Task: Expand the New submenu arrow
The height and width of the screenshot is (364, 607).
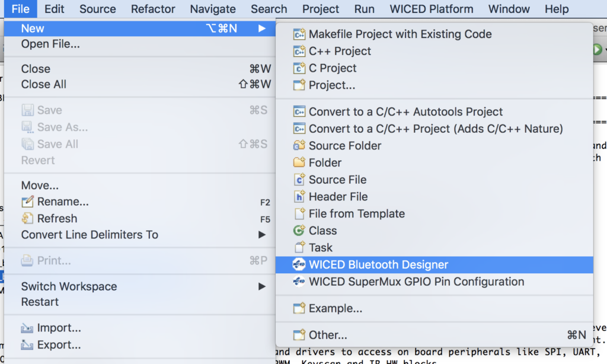Action: click(262, 28)
